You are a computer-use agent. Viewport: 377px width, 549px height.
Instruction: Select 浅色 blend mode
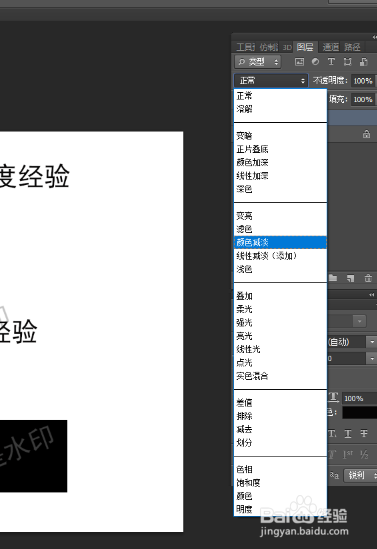point(280,269)
